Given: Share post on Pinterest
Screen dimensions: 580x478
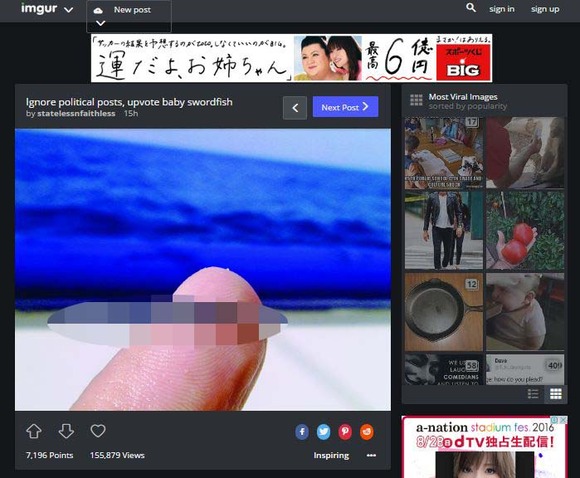Looking at the screenshot, I should point(345,432).
